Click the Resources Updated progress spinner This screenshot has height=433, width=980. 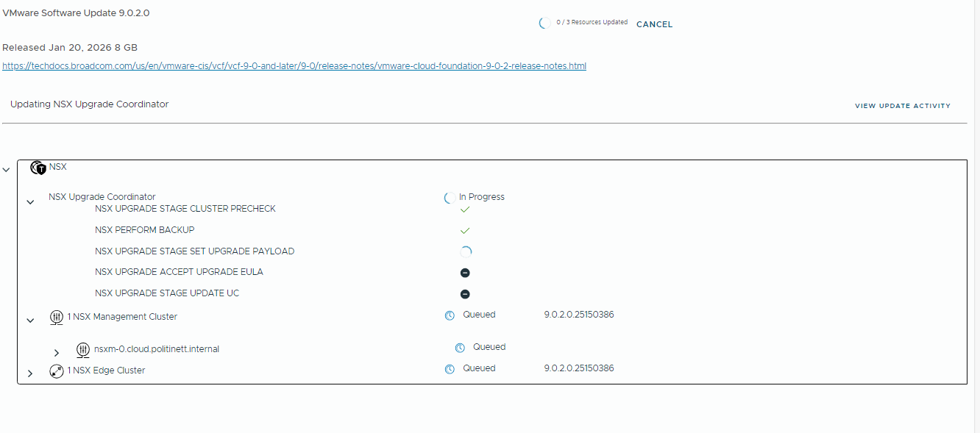[x=544, y=24]
